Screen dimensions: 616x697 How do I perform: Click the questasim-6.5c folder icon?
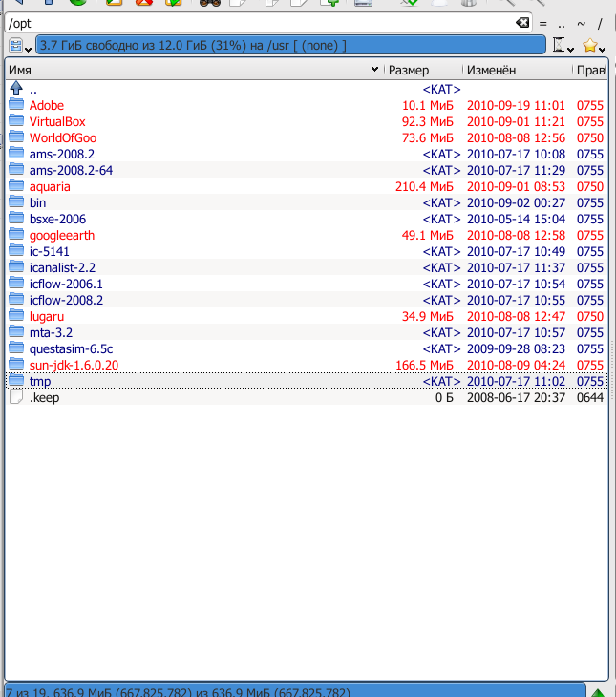click(x=16, y=348)
